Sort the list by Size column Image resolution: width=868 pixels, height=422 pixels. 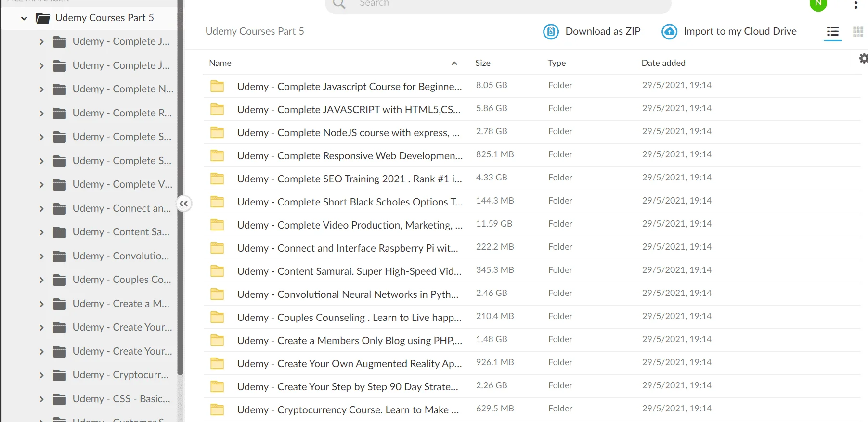[x=483, y=63]
